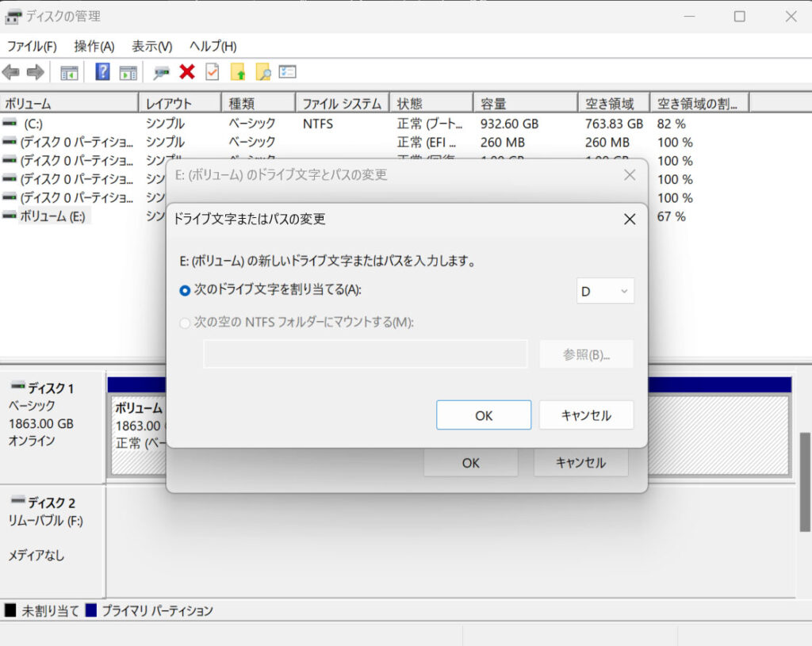
Task: Click the show/hide console tree icon
Action: click(x=70, y=72)
